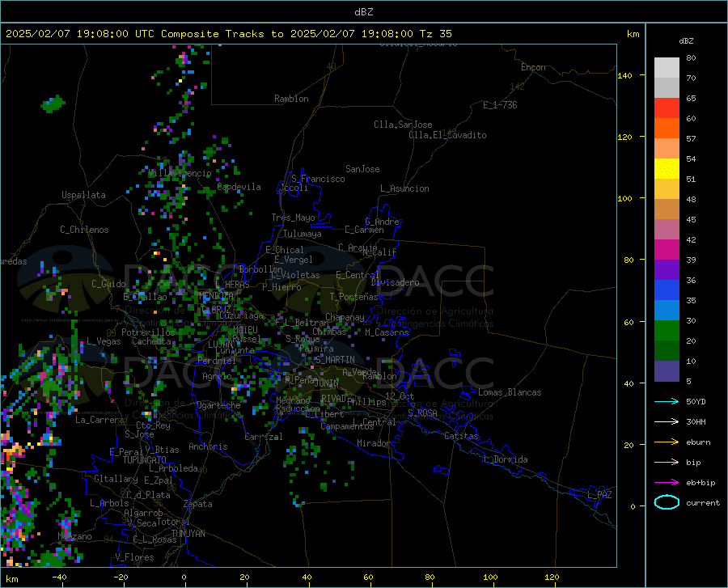Click the 'Potrerillos' locality label
The width and height of the screenshot is (728, 588).
(x=148, y=332)
